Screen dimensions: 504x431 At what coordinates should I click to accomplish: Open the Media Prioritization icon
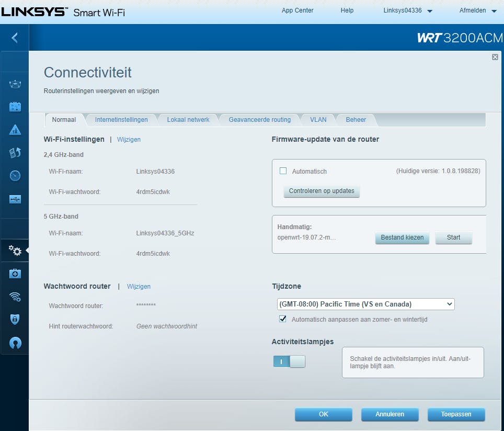(15, 153)
